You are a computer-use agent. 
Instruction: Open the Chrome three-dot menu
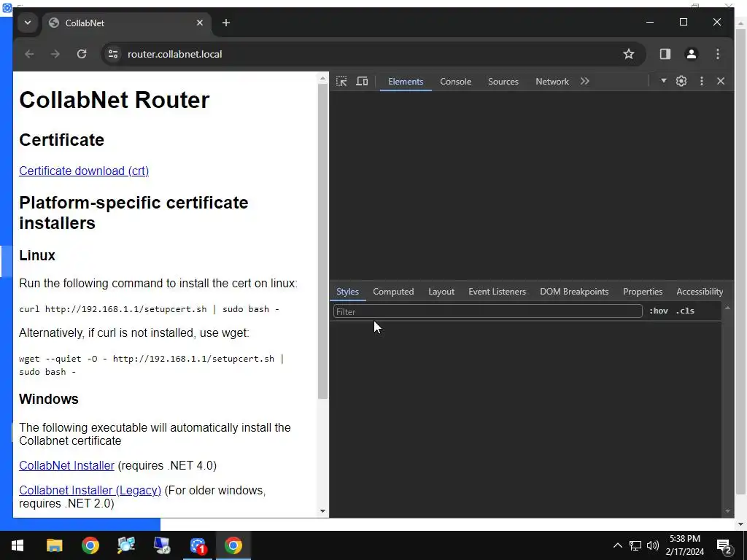coord(718,54)
